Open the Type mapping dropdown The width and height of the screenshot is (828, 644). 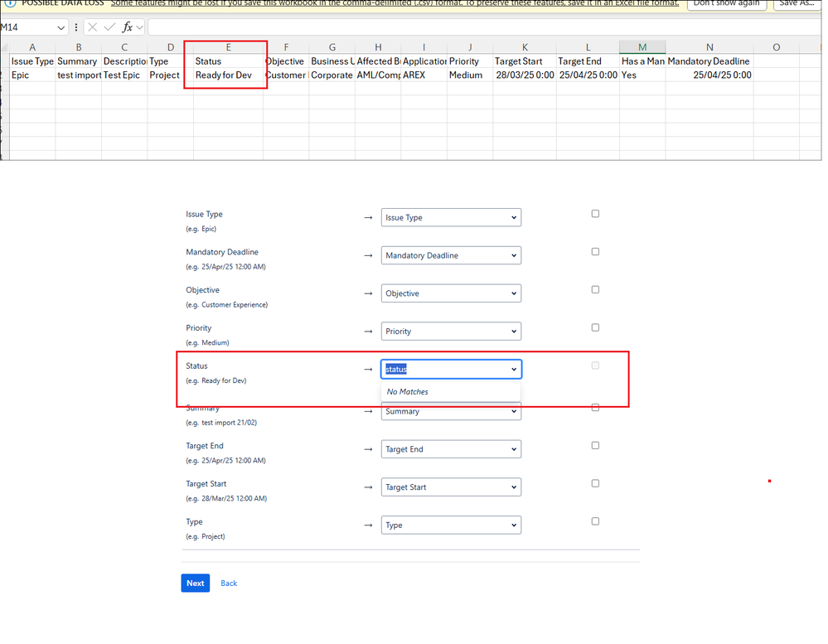[x=451, y=525]
